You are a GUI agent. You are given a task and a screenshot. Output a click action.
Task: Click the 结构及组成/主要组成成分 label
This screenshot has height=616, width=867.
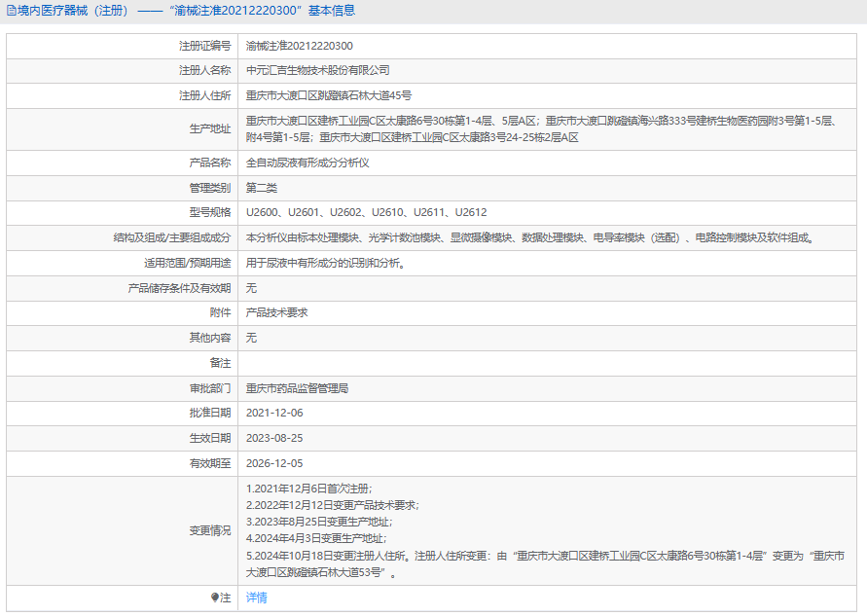[172, 237]
